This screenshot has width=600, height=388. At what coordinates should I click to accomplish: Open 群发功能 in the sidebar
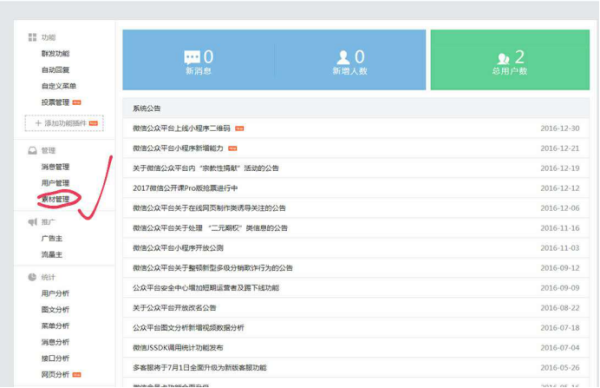point(55,54)
